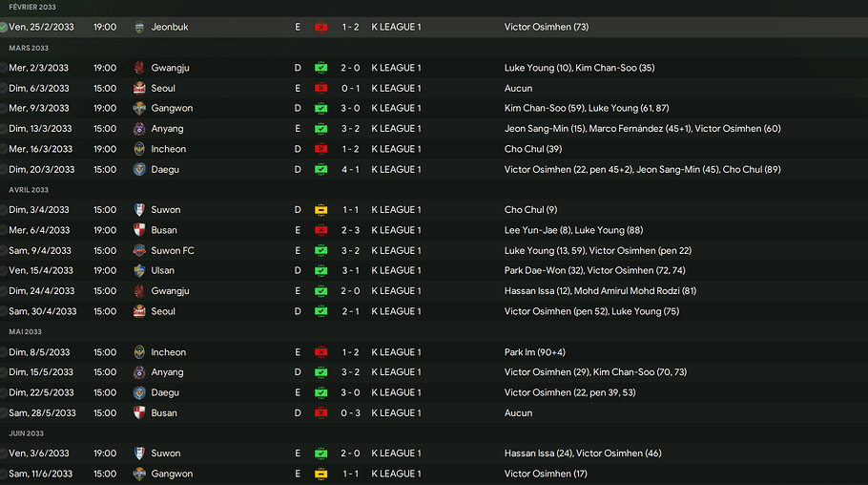Click the red loss icon for Busan 0 - 3
This screenshot has width=868, height=485.
[x=321, y=413]
